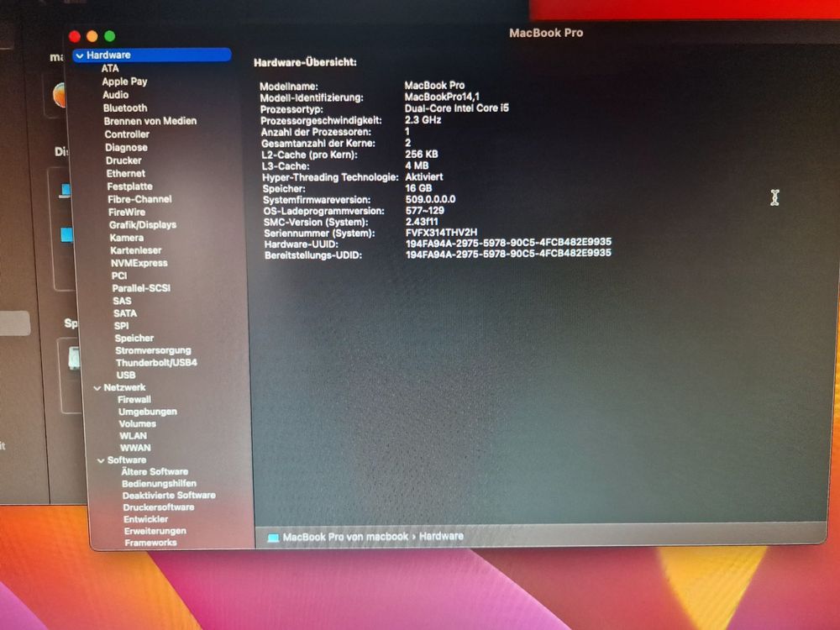Viewport: 840px width, 630px height.
Task: Collapse the Hardware tree section
Action: [x=80, y=55]
